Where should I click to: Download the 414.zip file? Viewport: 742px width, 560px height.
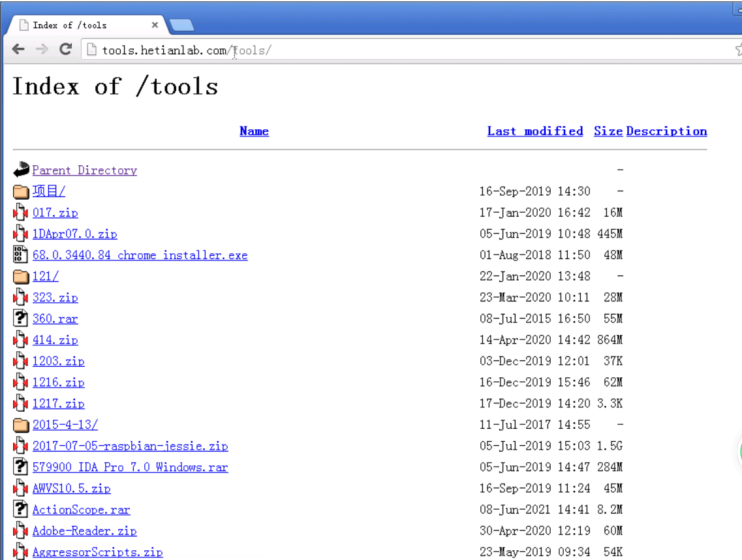(x=55, y=340)
